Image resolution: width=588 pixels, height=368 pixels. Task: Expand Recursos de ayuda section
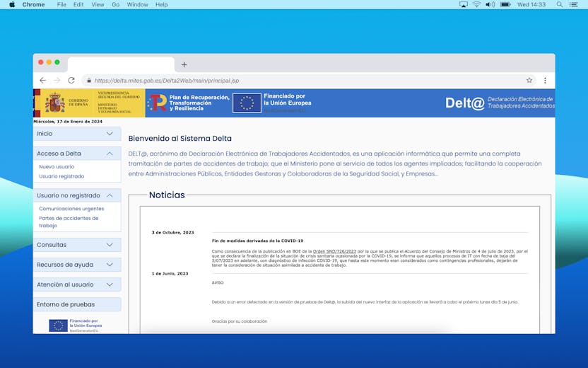coord(77,265)
